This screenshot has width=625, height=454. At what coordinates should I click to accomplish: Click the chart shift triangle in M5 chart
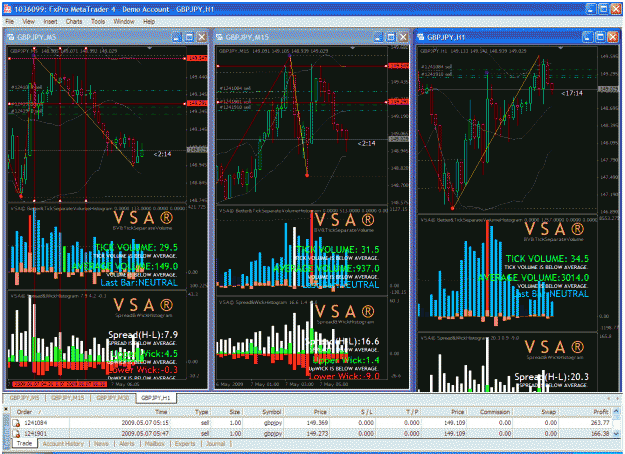click(149, 48)
